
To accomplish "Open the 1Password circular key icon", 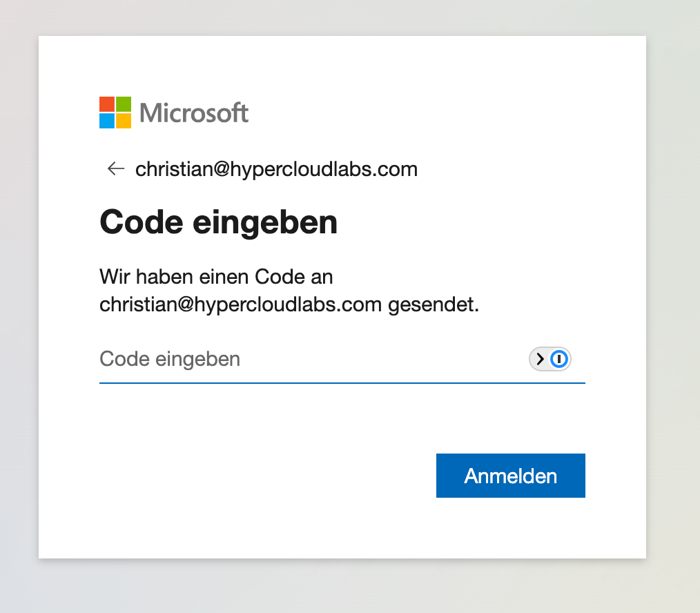I will click(559, 359).
